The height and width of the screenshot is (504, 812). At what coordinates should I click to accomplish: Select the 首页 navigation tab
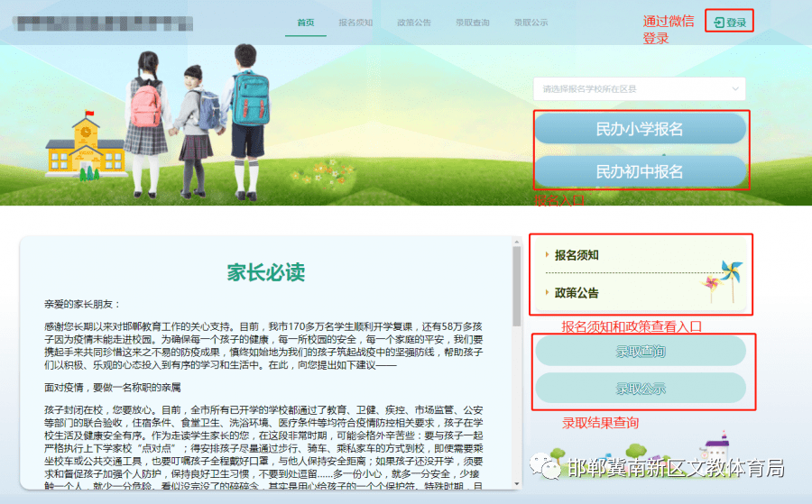point(306,23)
